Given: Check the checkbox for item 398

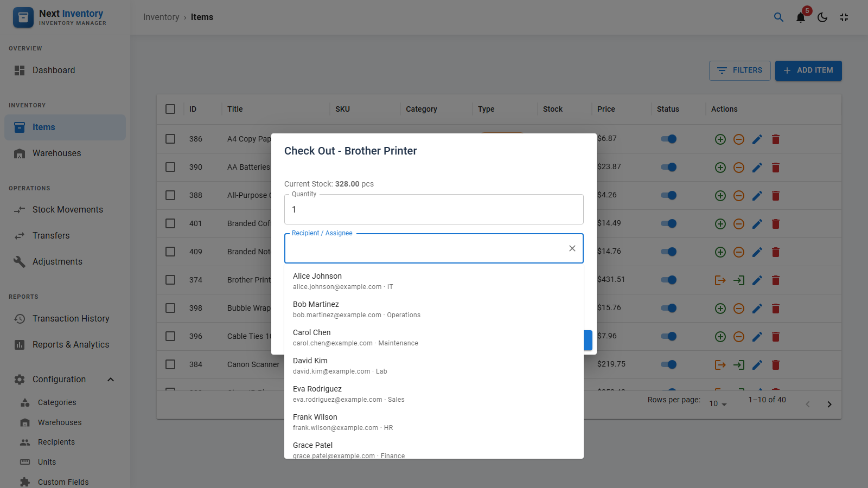Looking at the screenshot, I should [170, 308].
